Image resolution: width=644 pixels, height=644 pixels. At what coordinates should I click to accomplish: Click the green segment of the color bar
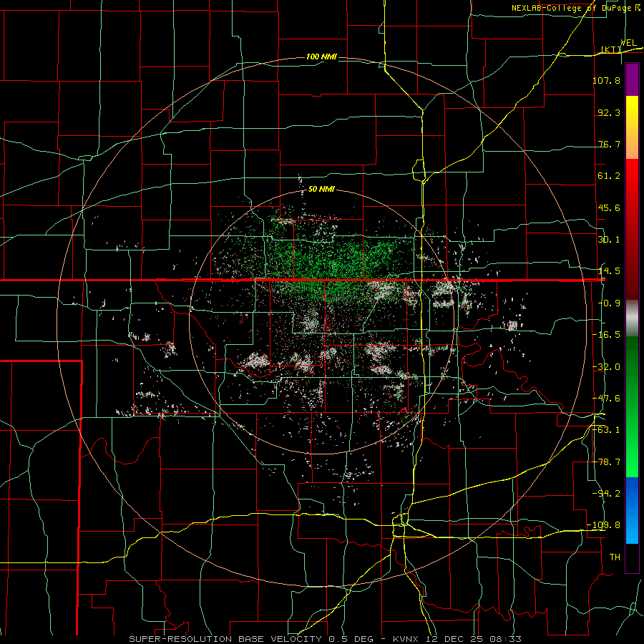click(x=632, y=406)
